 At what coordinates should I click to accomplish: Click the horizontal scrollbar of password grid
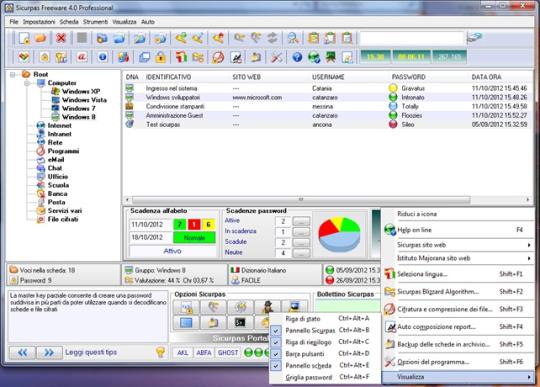(301, 199)
